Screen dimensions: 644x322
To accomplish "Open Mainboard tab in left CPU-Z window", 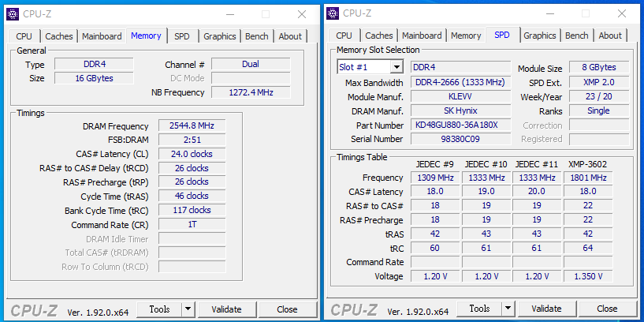I will 102,36.
